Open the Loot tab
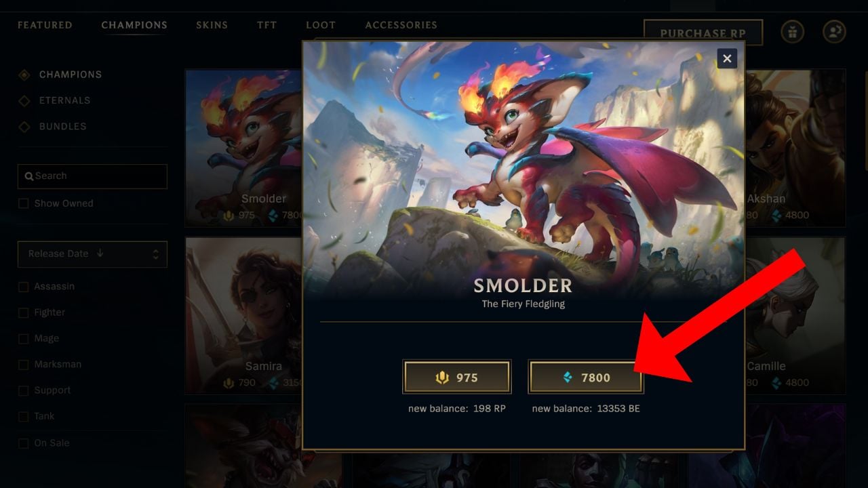868x488 pixels. tap(321, 25)
